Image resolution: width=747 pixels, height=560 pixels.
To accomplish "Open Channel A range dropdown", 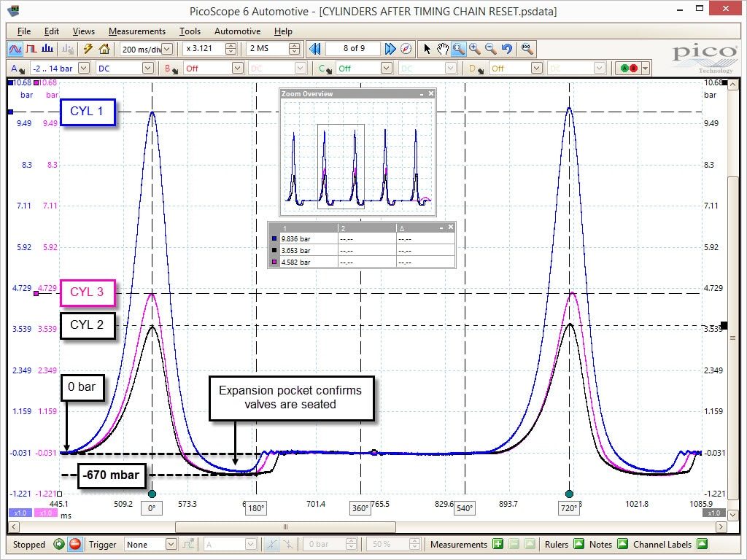I will pyautogui.click(x=84, y=69).
